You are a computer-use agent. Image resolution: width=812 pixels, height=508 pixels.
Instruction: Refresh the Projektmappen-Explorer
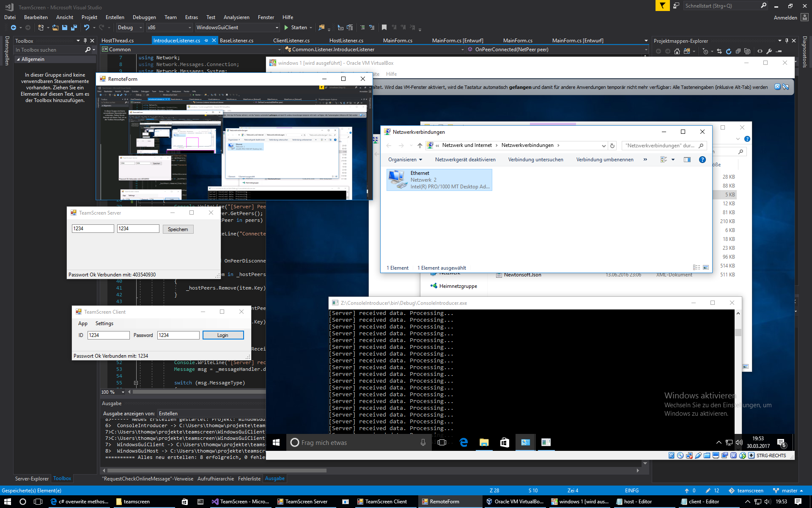click(x=729, y=51)
